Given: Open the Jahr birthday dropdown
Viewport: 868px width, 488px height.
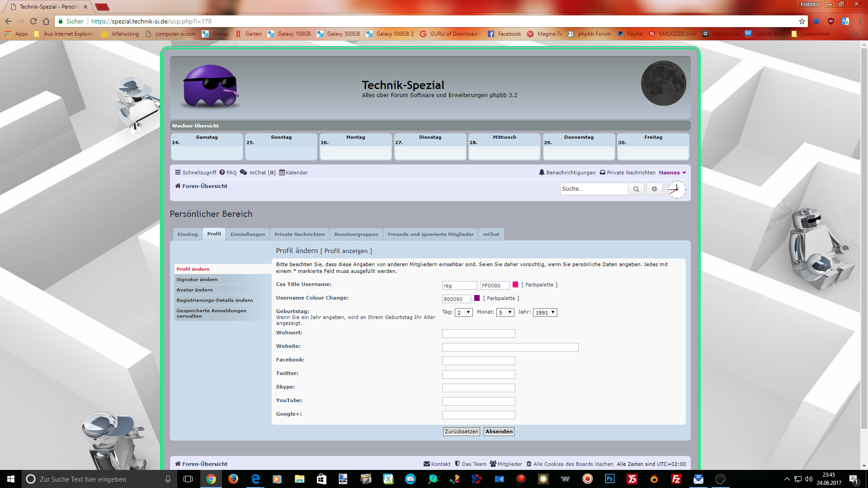Looking at the screenshot, I should [545, 312].
